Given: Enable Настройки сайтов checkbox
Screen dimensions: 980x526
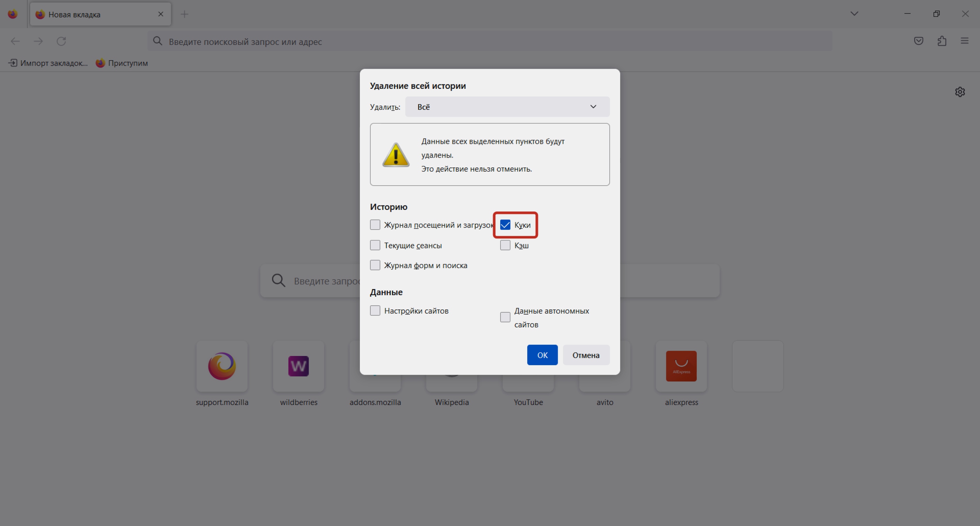Looking at the screenshot, I should coord(375,310).
